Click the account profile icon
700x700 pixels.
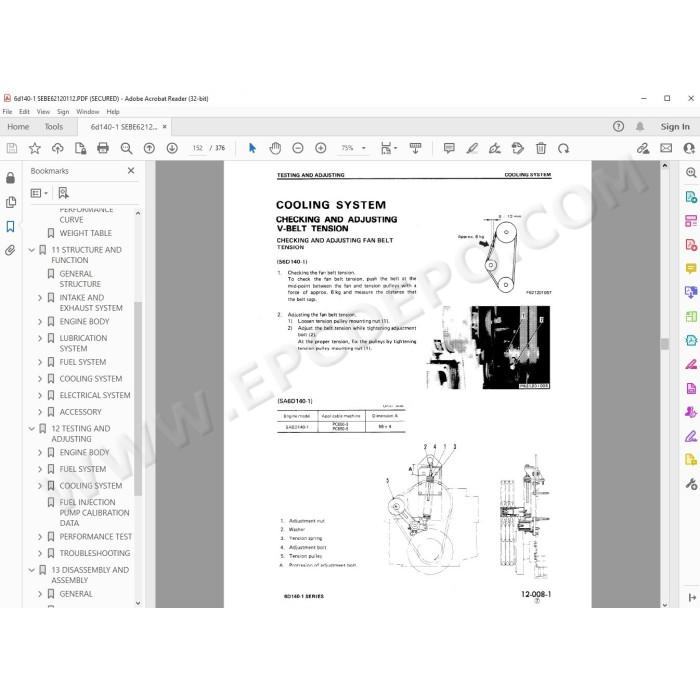pyautogui.click(x=689, y=148)
